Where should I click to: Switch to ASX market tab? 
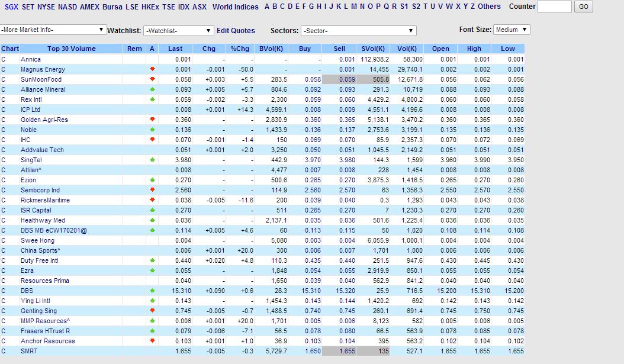click(200, 7)
